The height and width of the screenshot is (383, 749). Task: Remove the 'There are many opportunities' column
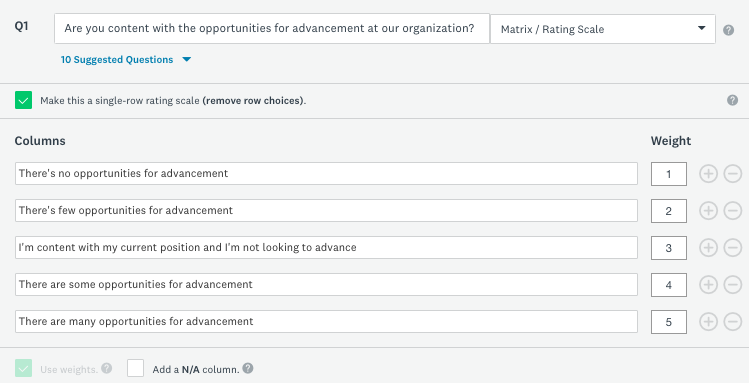tap(732, 321)
